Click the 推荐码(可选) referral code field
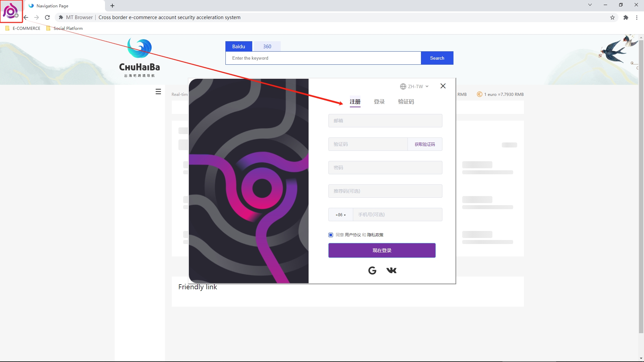Screen dimensions: 644x362 (385, 191)
